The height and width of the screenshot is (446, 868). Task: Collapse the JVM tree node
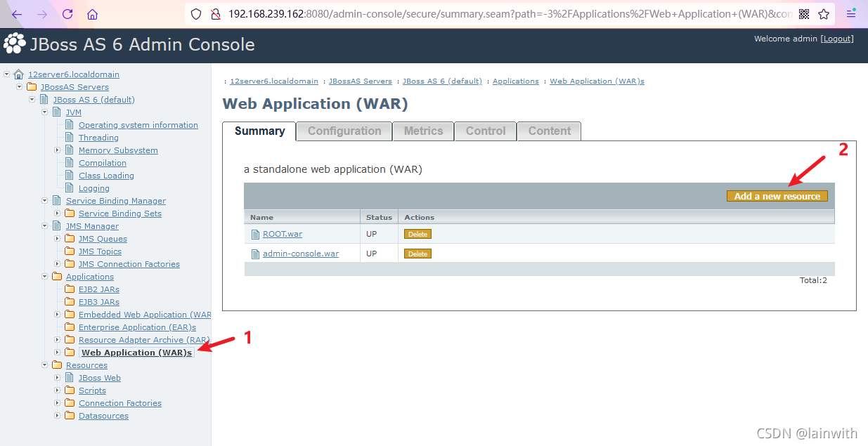coord(45,112)
